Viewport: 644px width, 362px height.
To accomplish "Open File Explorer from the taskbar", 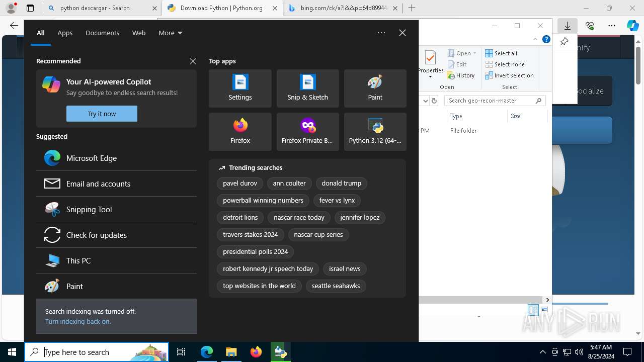I will pos(231,352).
